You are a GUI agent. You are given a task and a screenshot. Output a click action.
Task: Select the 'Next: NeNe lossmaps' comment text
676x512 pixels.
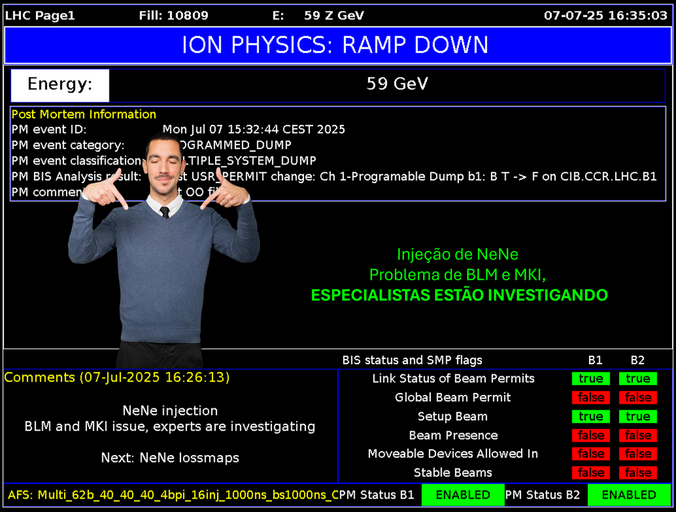pyautogui.click(x=170, y=458)
